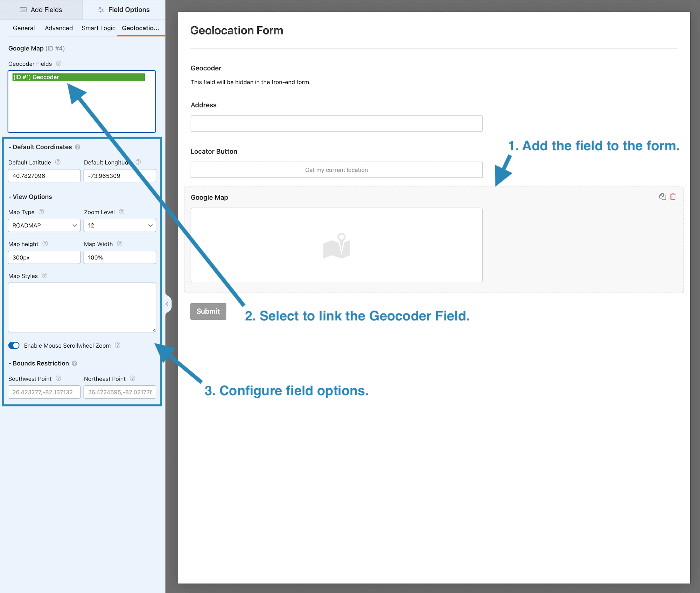Open Map height help tooltip
This screenshot has width=700, height=593.
click(45, 244)
